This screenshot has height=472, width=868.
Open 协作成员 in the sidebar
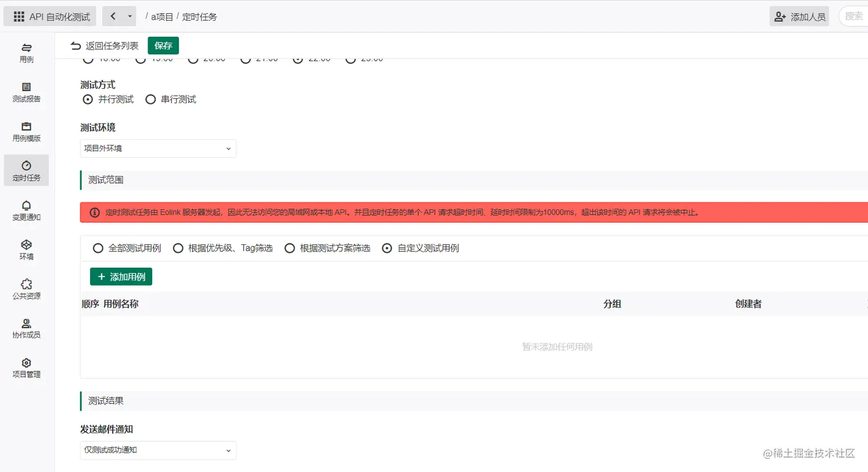[x=26, y=329]
